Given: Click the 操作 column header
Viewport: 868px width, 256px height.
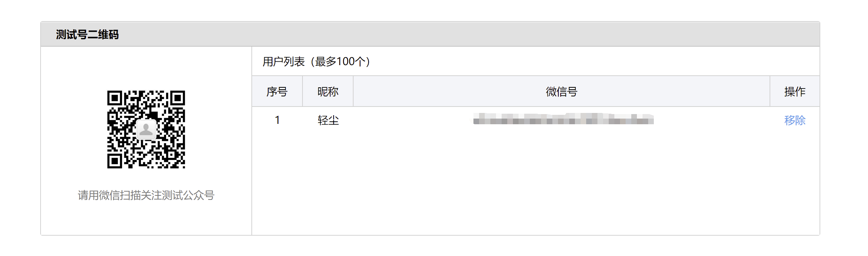Looking at the screenshot, I should point(795,91).
